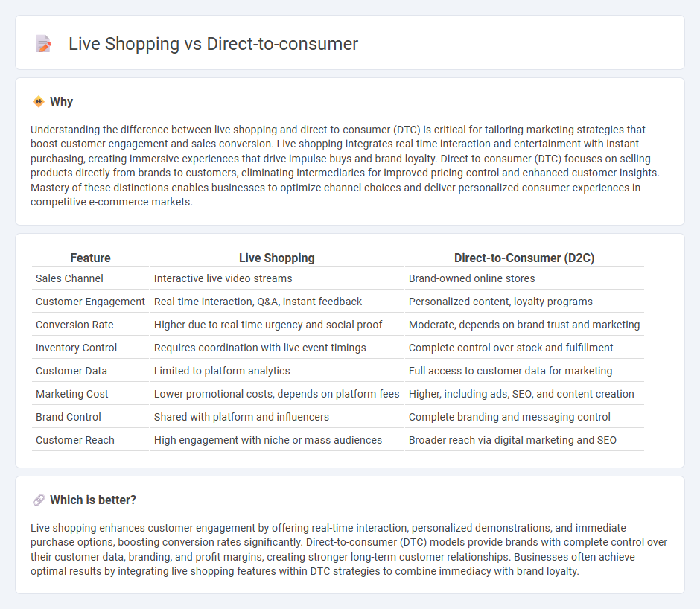The width and height of the screenshot is (700, 609).
Task: Click the Why paragraph beginning 'Understanding the difference'
Action: pos(345,165)
